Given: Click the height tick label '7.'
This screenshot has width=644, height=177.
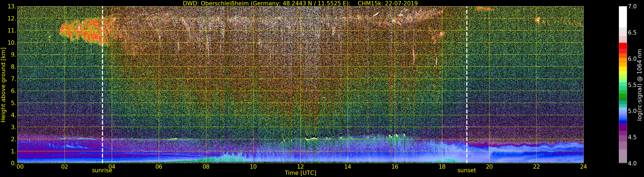Looking at the screenshot, I should point(13,79).
